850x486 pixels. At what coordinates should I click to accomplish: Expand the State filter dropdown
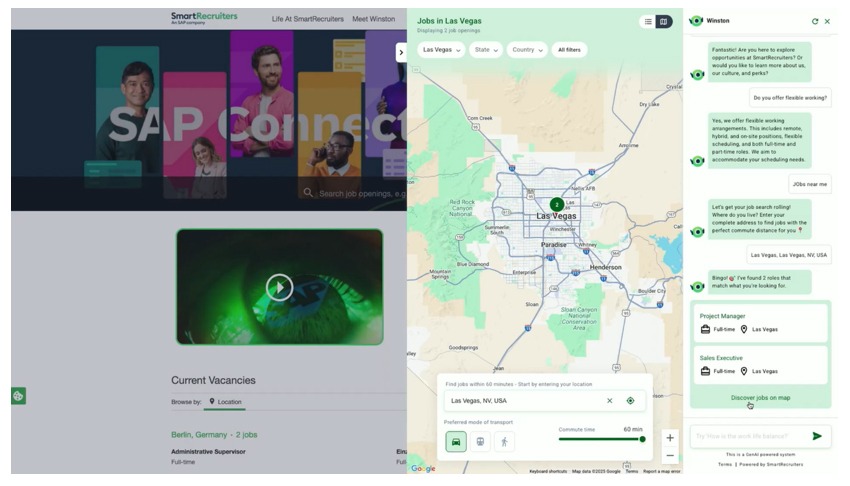[486, 49]
